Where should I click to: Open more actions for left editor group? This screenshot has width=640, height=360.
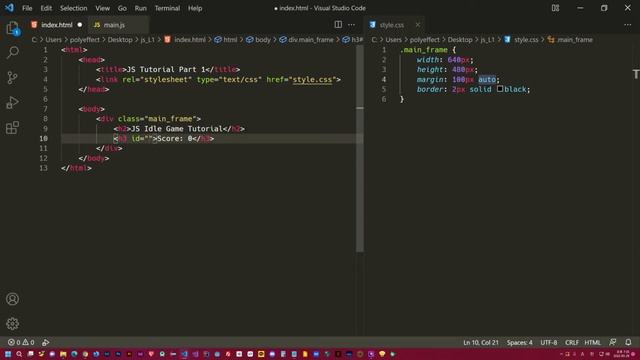point(351,25)
